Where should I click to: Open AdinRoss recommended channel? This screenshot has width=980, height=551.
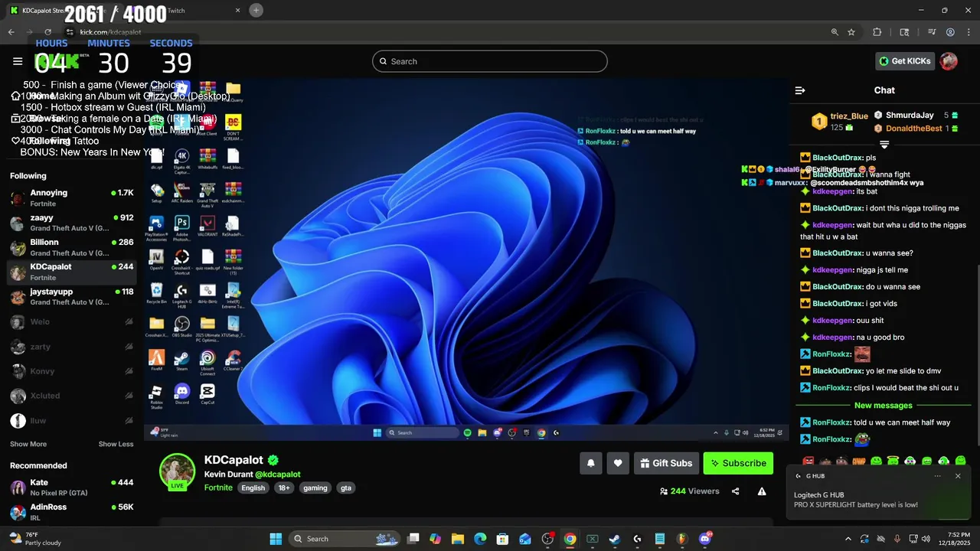(72, 512)
